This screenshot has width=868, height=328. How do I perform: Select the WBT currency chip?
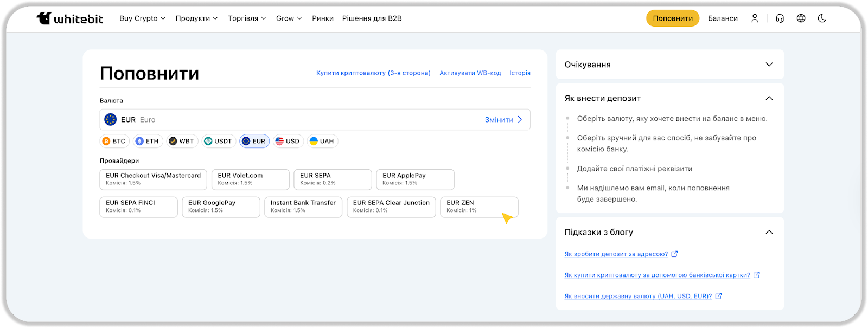pos(182,141)
